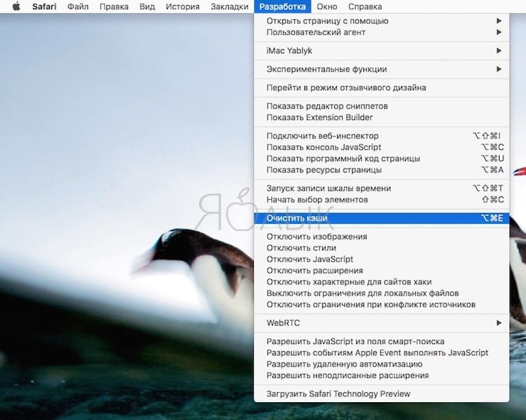
Task: Expand the Экспериментальные функции submenu
Action: point(382,69)
